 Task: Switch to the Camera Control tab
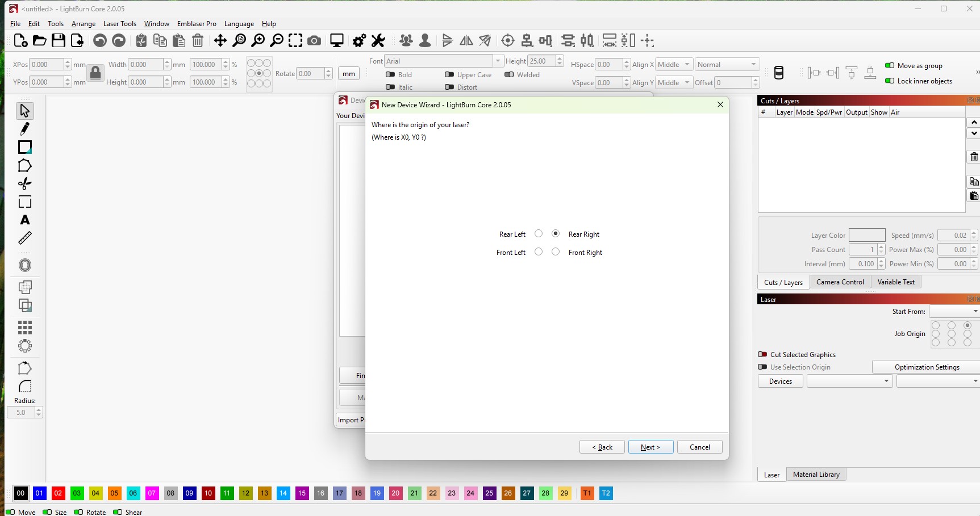[840, 282]
